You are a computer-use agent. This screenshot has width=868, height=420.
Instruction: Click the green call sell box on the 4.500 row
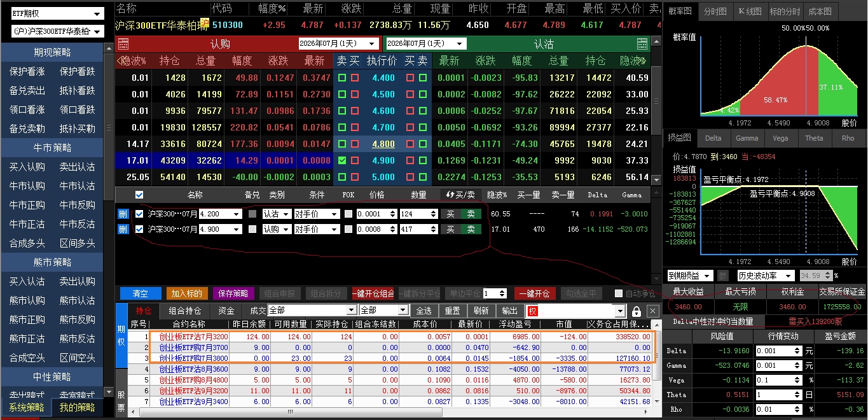[x=342, y=94]
